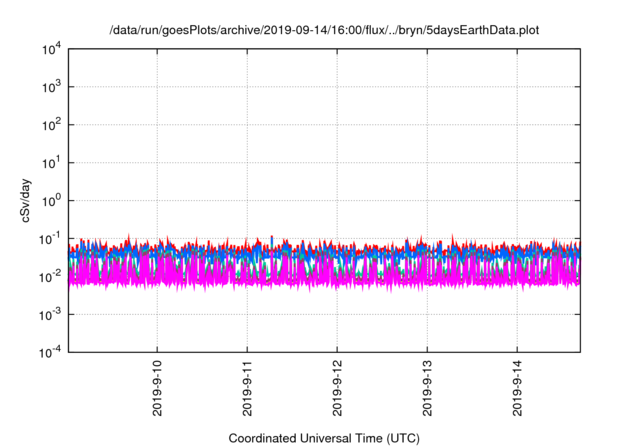The height and width of the screenshot is (448, 640).
Task: Click the vertical gridline above 2019-9-11 at 10^2
Action: [247, 125]
